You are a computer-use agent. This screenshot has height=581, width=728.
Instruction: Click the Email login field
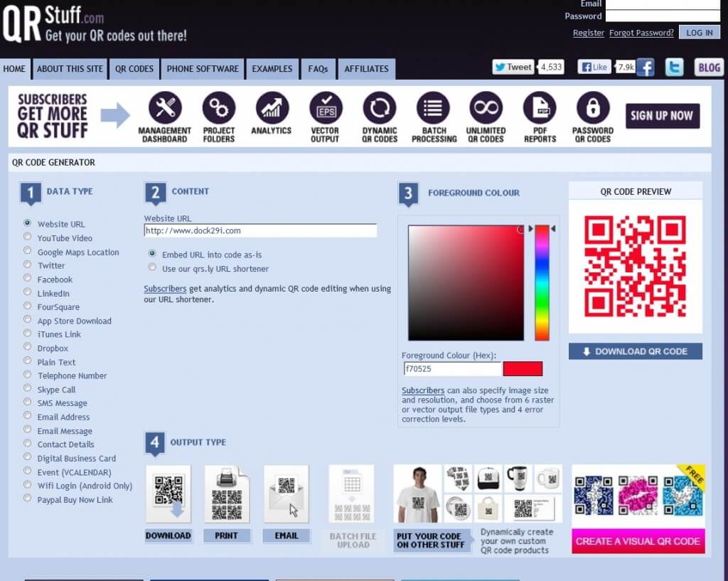coord(663,4)
